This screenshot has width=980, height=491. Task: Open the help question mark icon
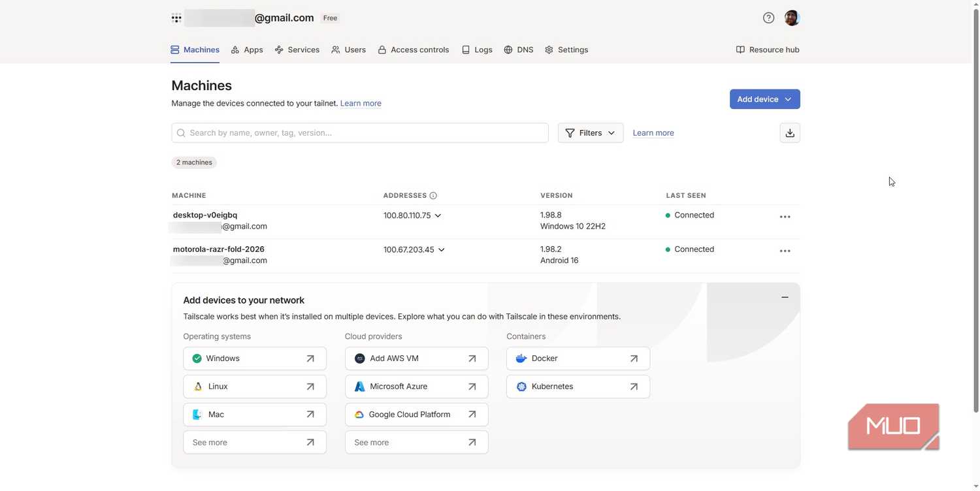tap(768, 18)
